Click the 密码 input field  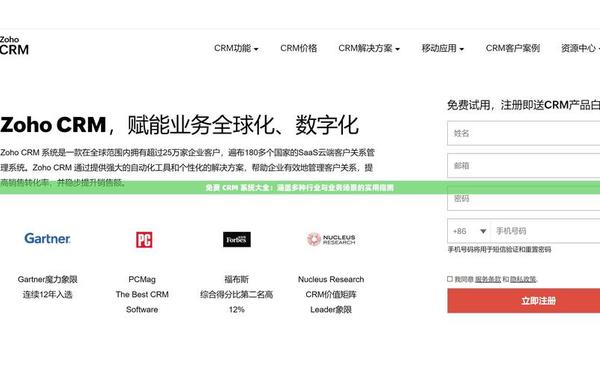tap(523, 198)
